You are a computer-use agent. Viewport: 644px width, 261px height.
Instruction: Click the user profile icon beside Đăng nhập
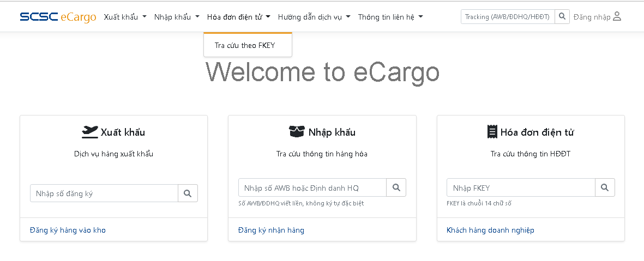tap(617, 17)
